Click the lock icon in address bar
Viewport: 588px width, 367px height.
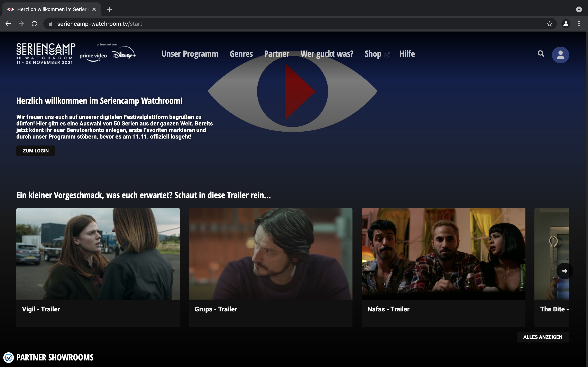point(50,24)
